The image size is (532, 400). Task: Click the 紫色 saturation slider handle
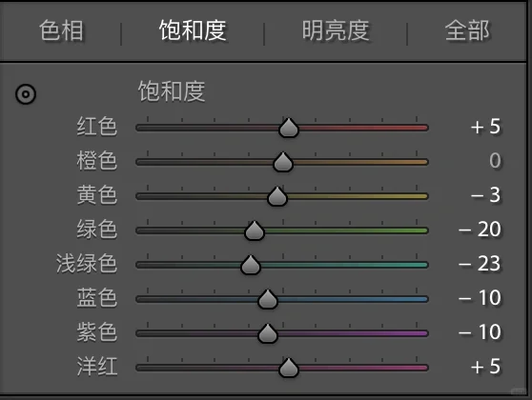point(267,333)
